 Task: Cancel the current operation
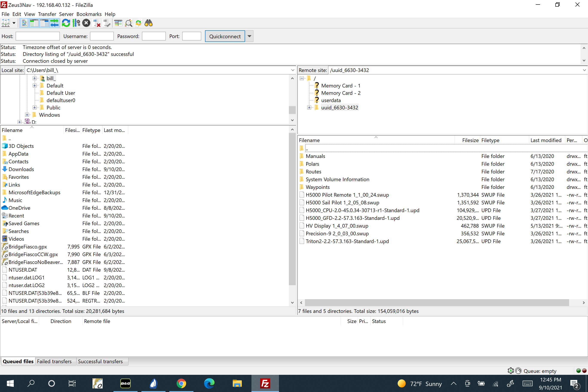(x=86, y=23)
